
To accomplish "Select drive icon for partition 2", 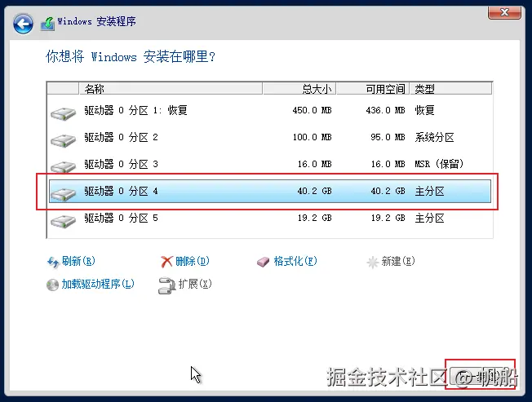I will coord(63,140).
